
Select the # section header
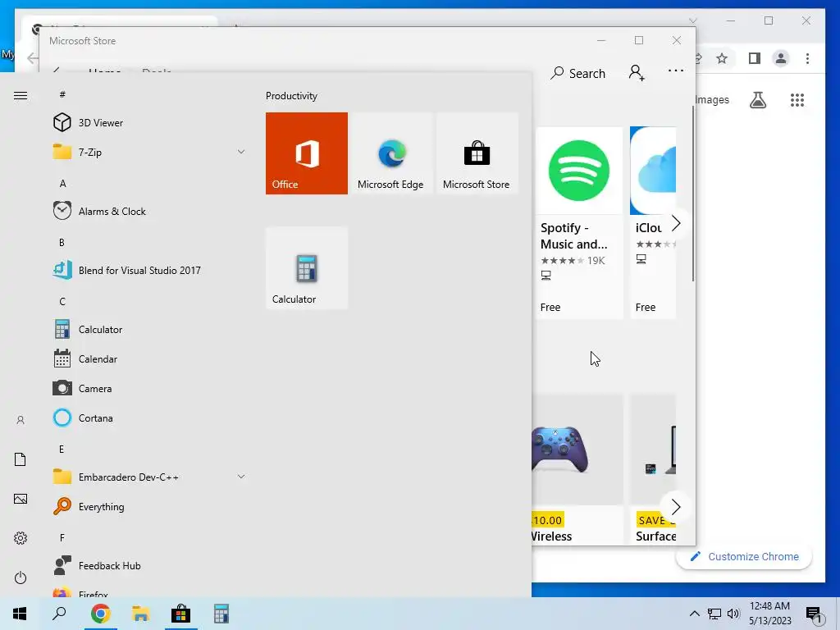(x=62, y=94)
